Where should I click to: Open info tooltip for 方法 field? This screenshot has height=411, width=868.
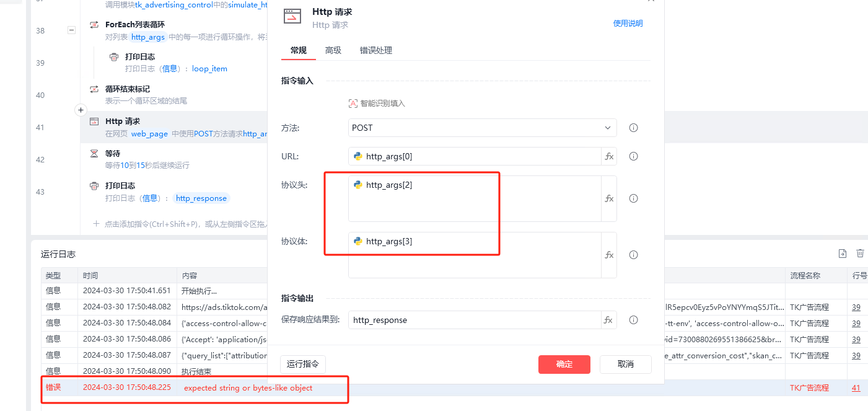(x=633, y=128)
